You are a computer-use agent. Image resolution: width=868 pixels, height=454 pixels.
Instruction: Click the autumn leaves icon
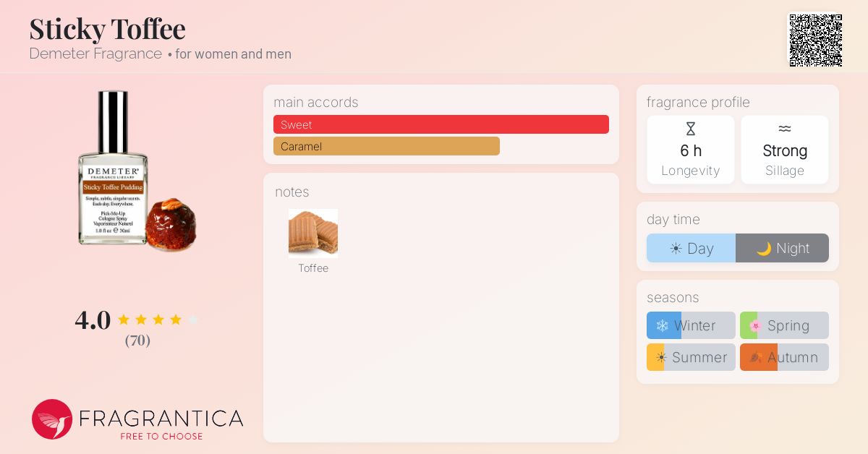756,357
